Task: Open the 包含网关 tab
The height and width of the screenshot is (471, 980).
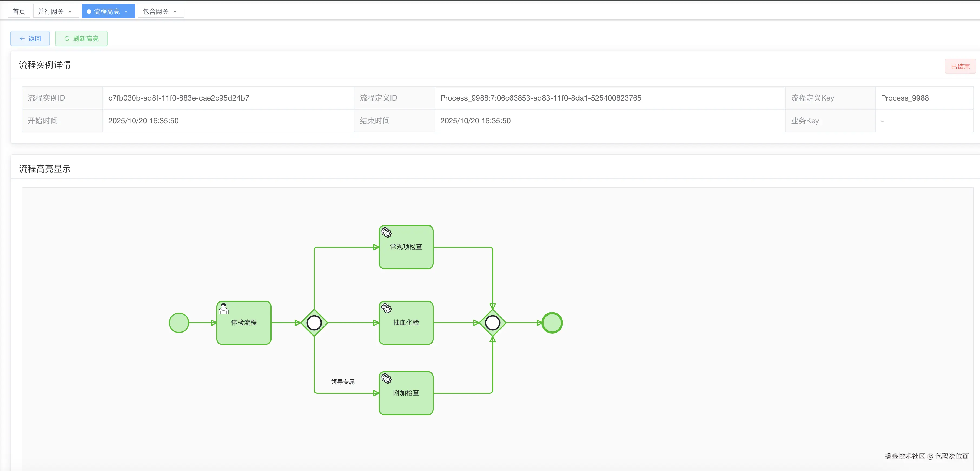Action: [x=155, y=11]
